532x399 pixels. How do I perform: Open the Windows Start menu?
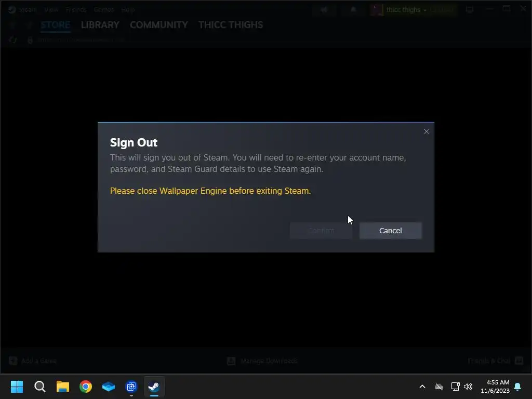tap(17, 387)
